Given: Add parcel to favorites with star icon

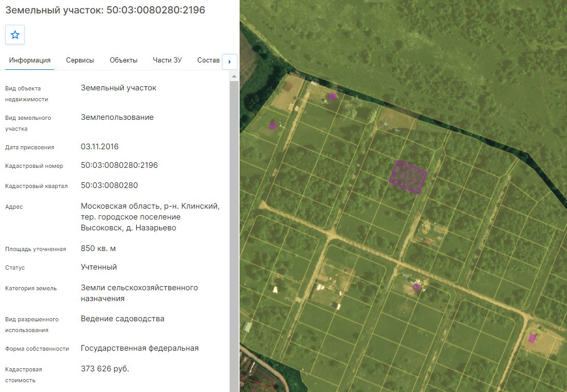Looking at the screenshot, I should (x=15, y=35).
